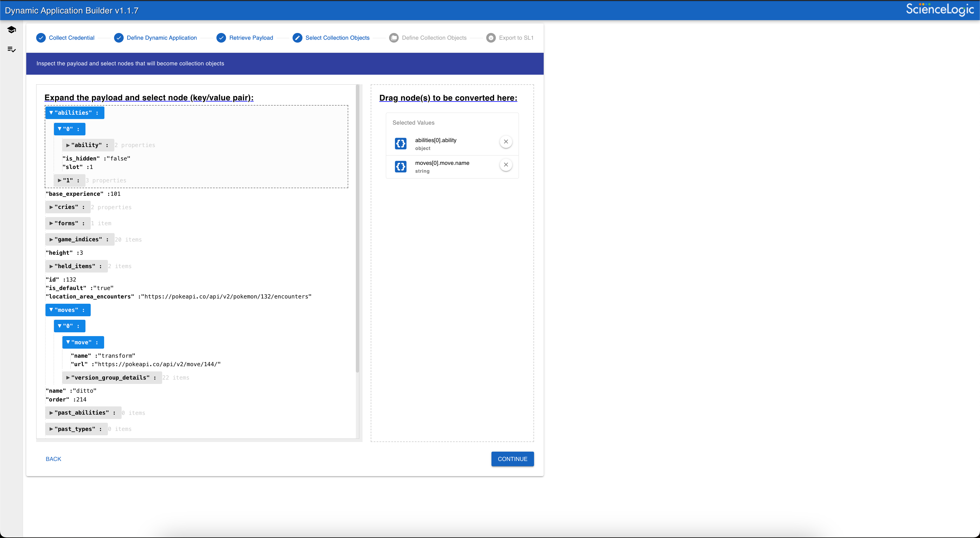This screenshot has height=538, width=980.
Task: Expand the "forms" node
Action: tap(68, 223)
